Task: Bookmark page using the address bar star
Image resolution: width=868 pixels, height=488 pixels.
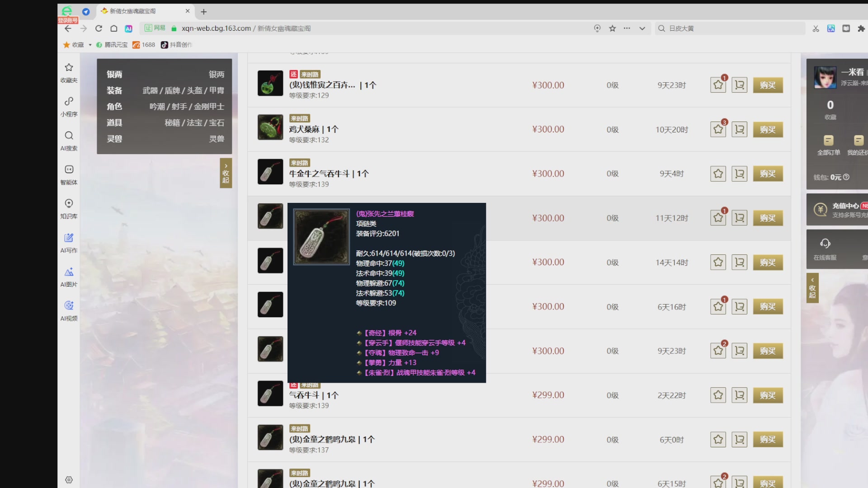Action: click(613, 28)
